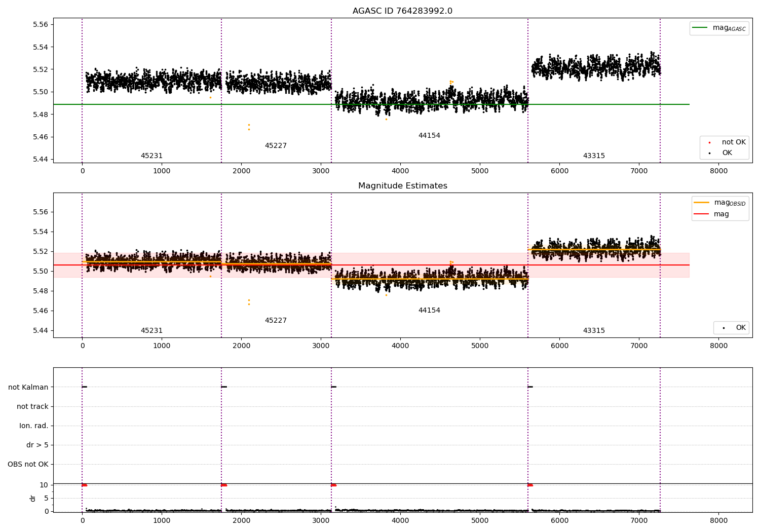Viewport: 760px width, 532px height.
Task: Click the 45227 label in middle plot
Action: [276, 321]
